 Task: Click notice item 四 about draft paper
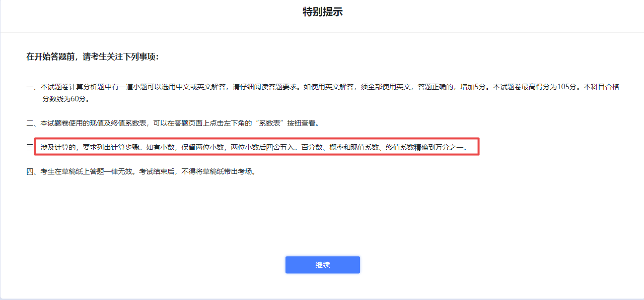tap(146, 170)
